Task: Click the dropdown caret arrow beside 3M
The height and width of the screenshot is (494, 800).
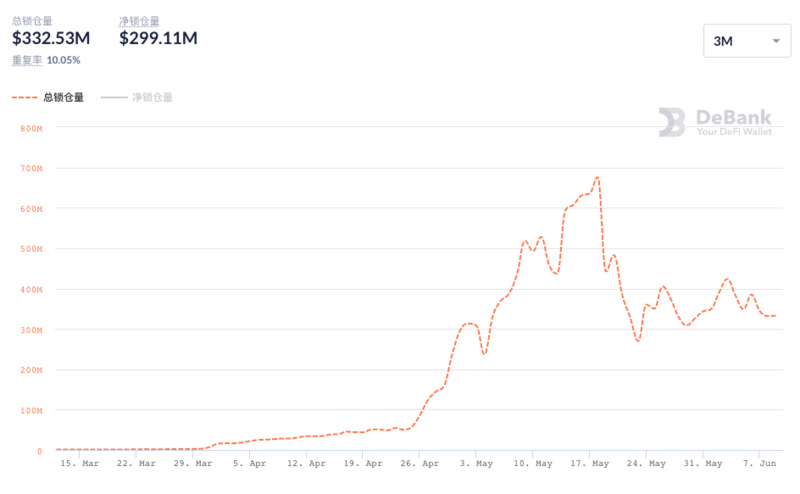Action: click(775, 41)
